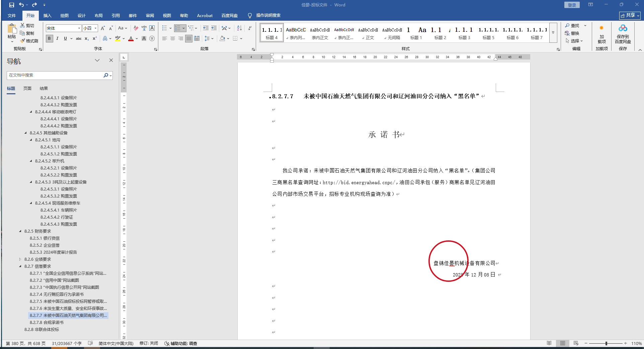Viewport: 644px width, 349px height.
Task: Toggle bold formatting
Action: [49, 38]
